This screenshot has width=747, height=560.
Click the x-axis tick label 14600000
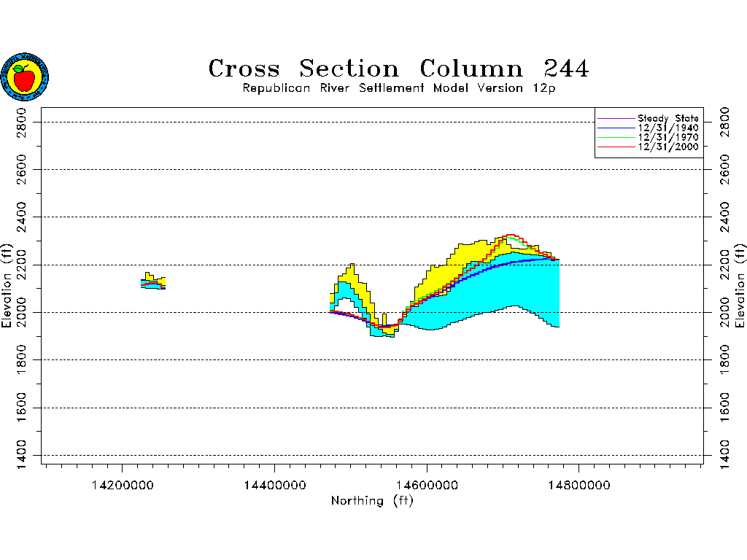(427, 485)
